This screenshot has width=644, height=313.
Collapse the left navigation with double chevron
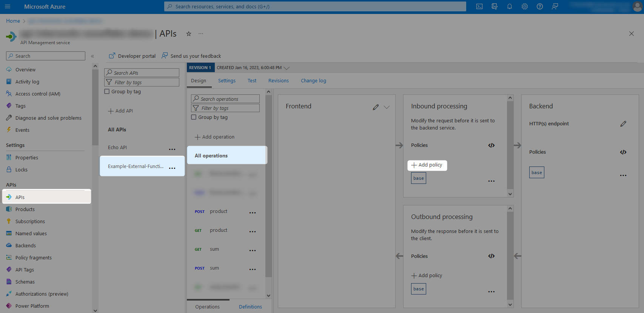tap(92, 56)
